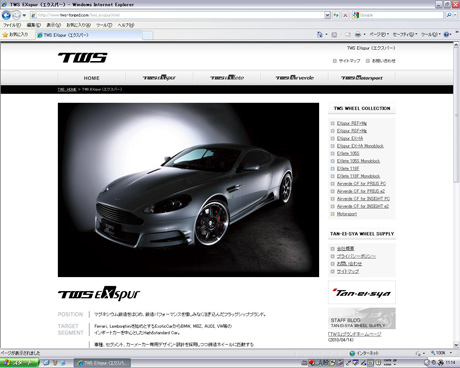Click the Feeds icon in the command bar
Screen dimensions: 460x368
point(334,34)
